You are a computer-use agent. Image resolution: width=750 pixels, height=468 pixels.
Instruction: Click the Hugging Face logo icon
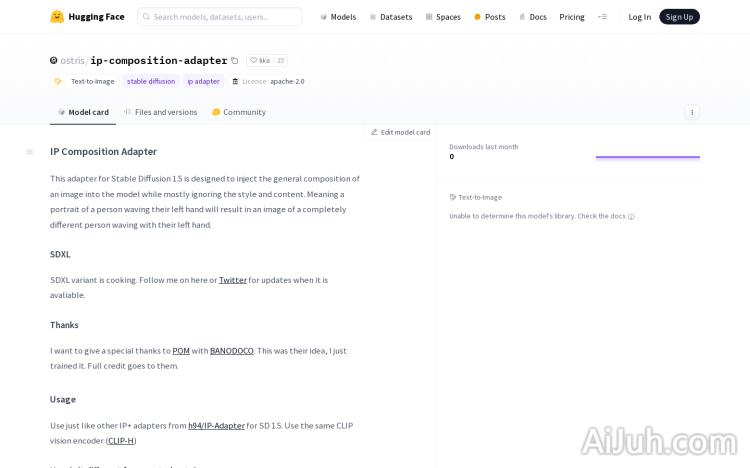57,17
